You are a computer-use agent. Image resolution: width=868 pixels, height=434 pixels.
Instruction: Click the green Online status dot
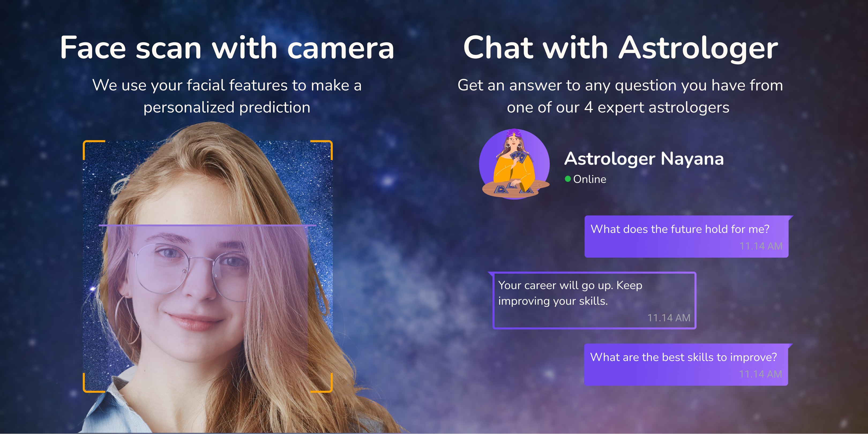(568, 179)
